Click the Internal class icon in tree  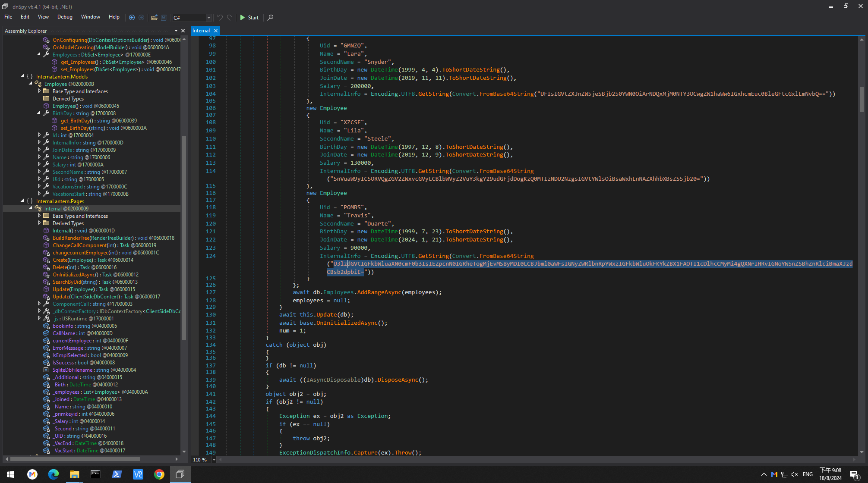click(38, 208)
